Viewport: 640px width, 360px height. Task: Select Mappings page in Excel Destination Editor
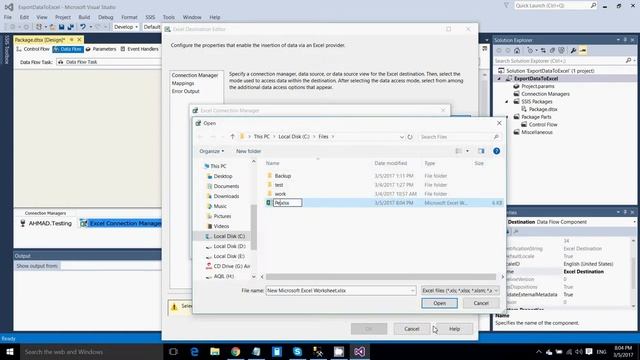point(183,83)
